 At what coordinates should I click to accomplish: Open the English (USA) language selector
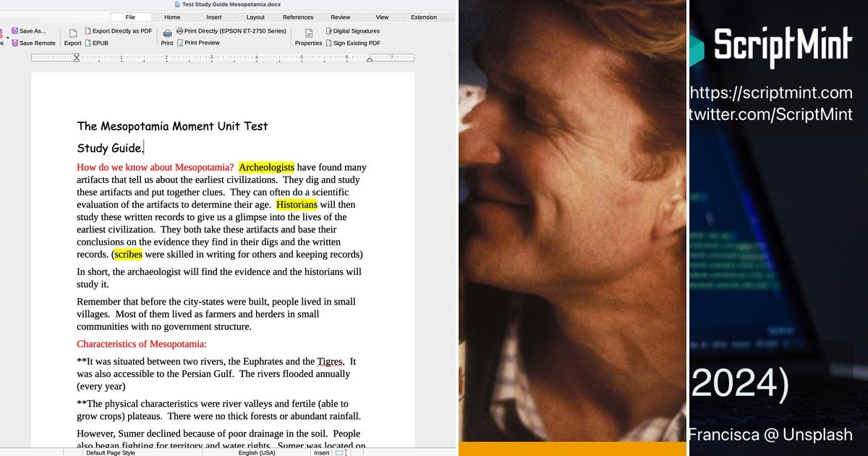point(256,452)
